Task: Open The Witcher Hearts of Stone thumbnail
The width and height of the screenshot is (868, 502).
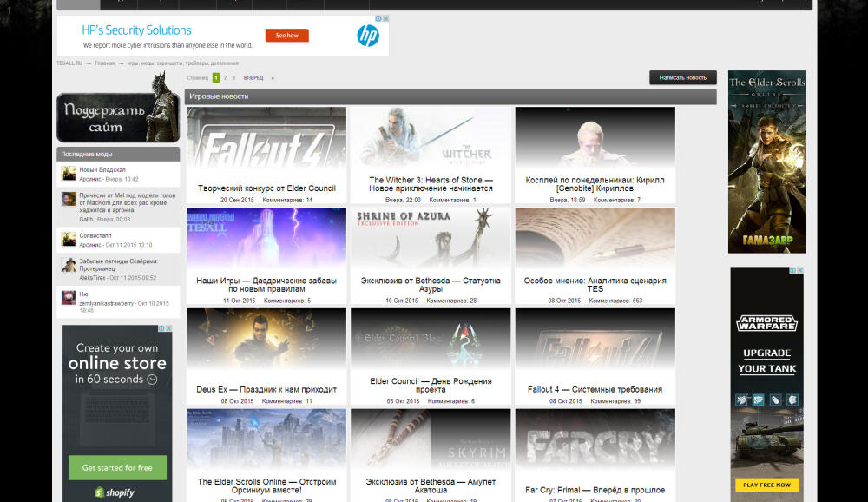Action: pos(431,140)
